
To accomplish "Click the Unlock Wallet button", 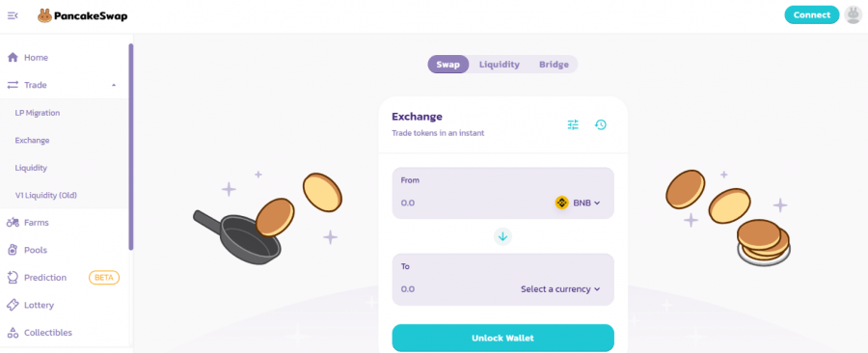I will point(502,338).
